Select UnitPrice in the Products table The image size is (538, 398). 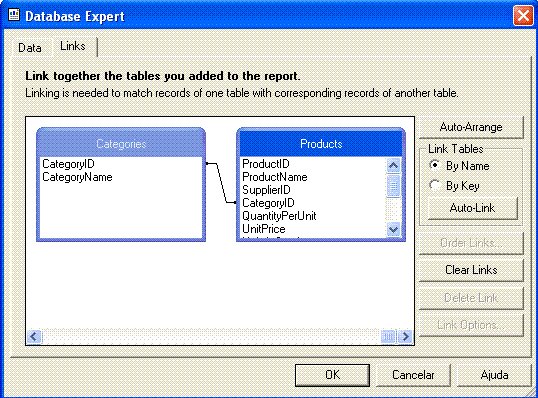pos(264,229)
